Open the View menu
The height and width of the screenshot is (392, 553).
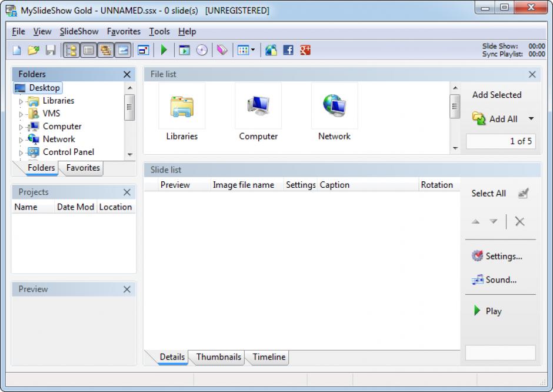42,32
